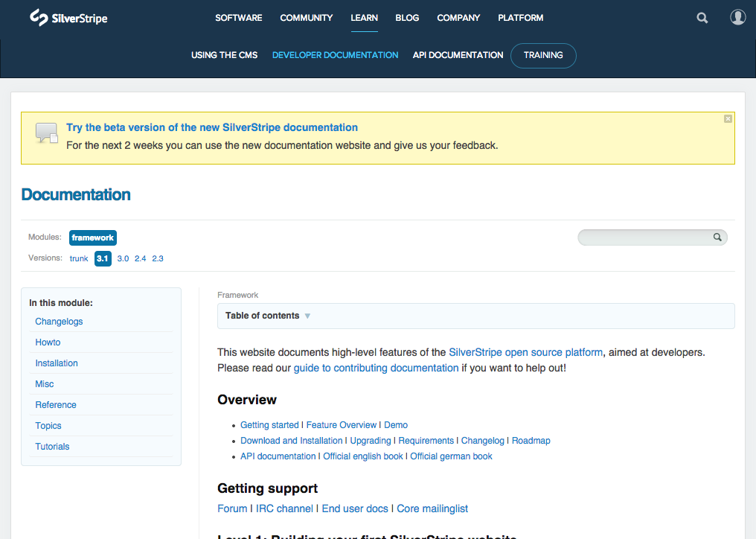756x539 pixels.
Task: Switch to version 3.0
Action: tap(123, 258)
